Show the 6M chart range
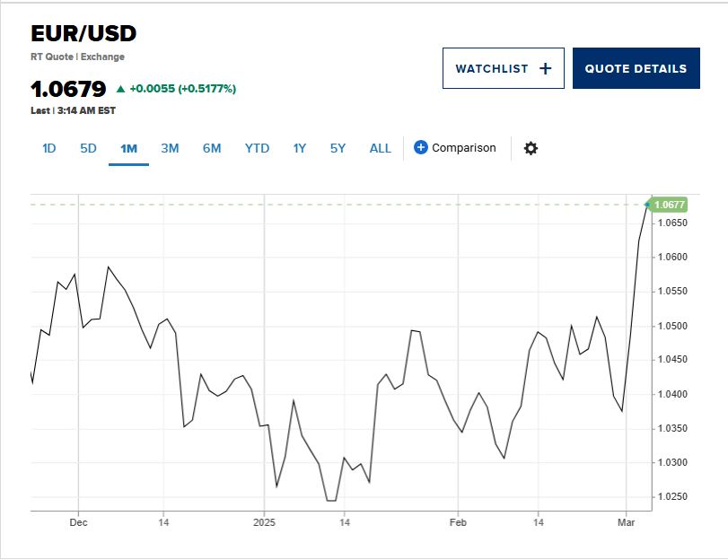This screenshot has width=728, height=560. [212, 148]
